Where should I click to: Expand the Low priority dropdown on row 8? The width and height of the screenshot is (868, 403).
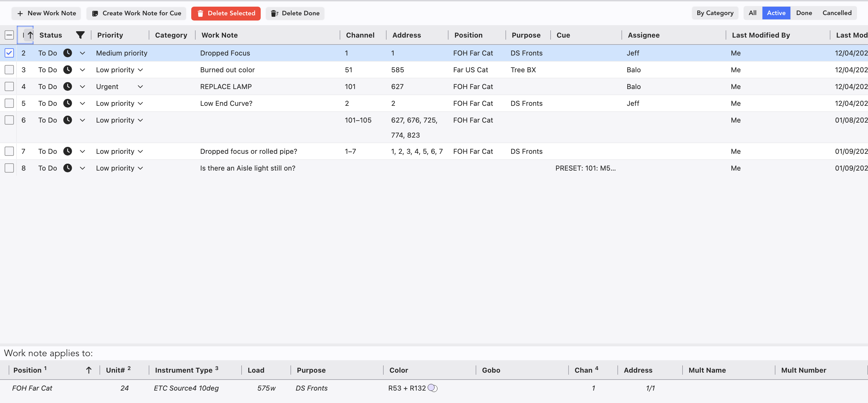140,168
